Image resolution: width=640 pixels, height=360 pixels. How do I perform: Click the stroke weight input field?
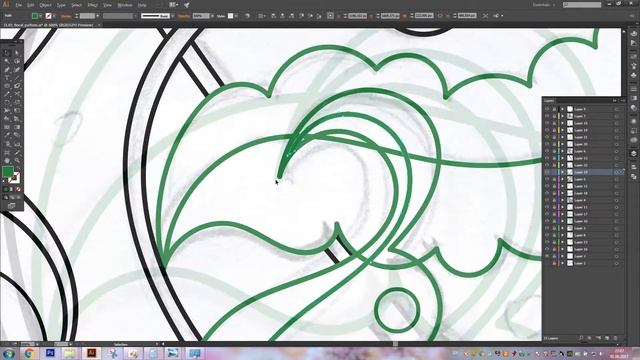tap(87, 16)
